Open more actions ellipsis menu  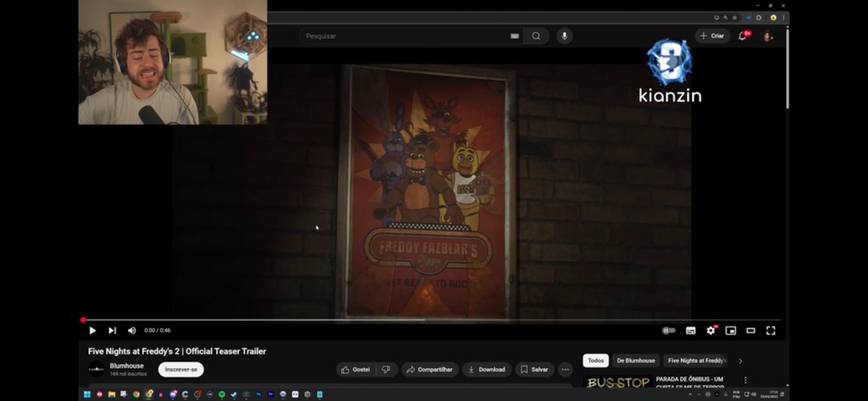pos(566,369)
